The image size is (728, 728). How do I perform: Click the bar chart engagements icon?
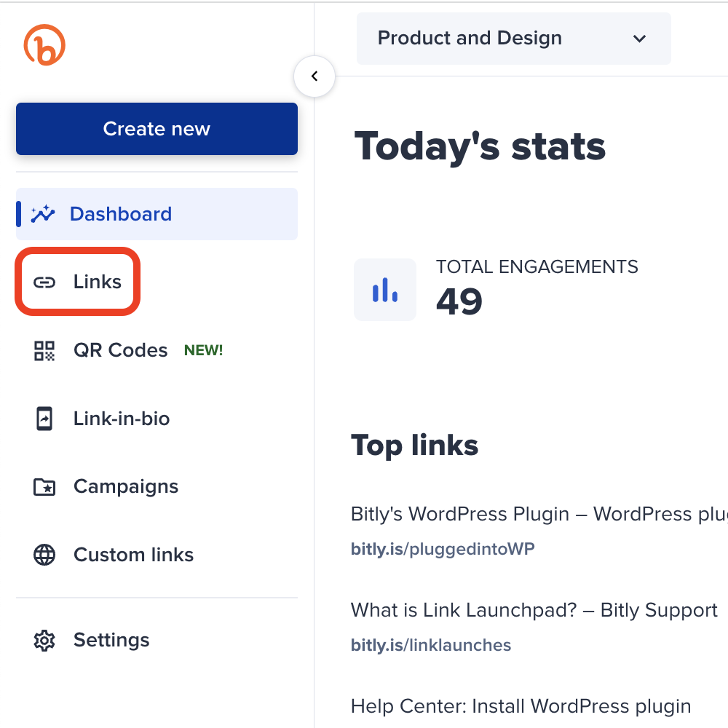click(385, 290)
